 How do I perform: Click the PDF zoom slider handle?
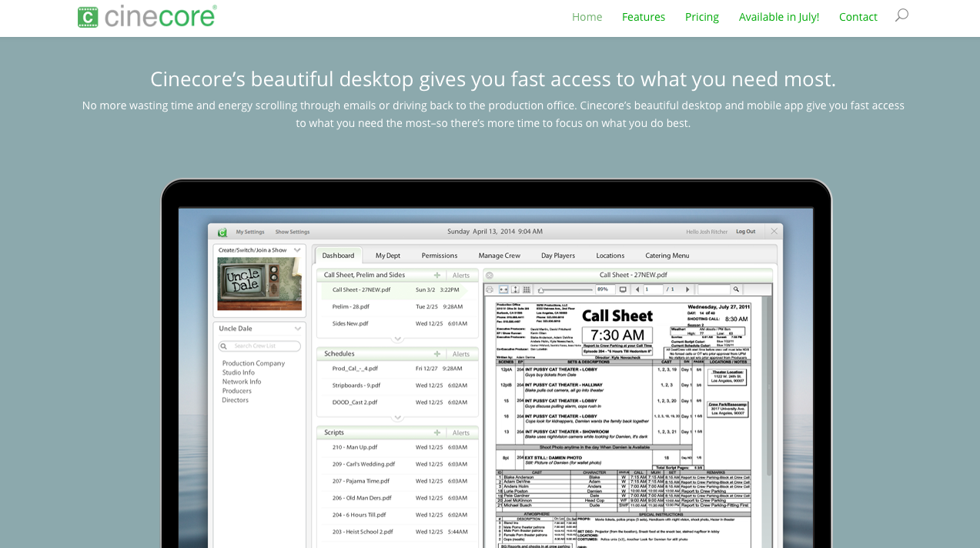click(541, 290)
